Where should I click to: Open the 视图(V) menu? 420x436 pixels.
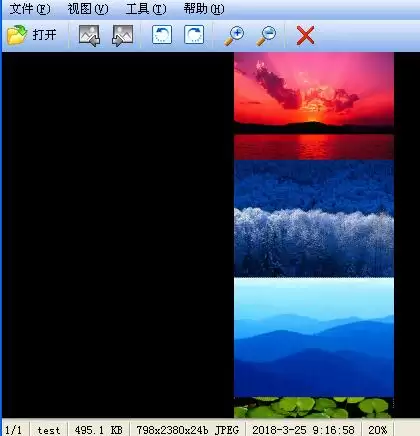pos(88,9)
